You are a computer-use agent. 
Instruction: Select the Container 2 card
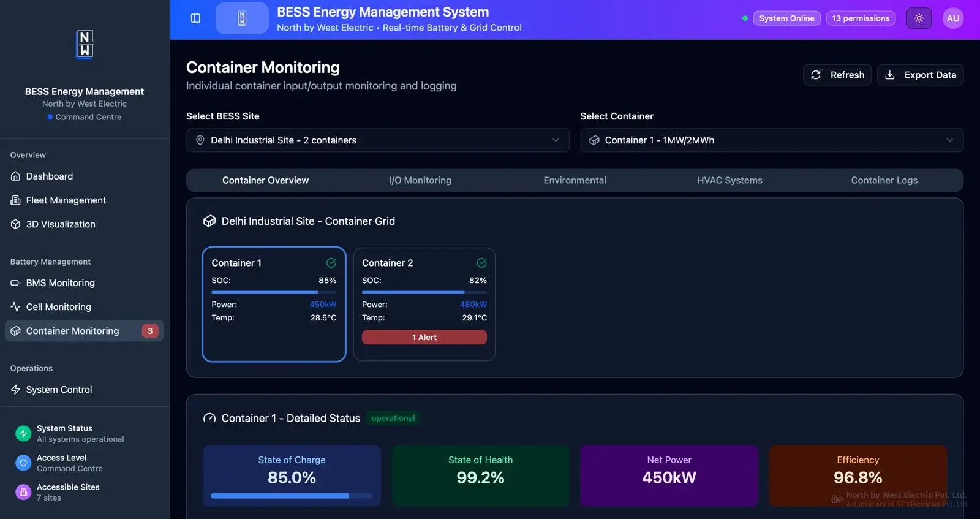tap(424, 305)
